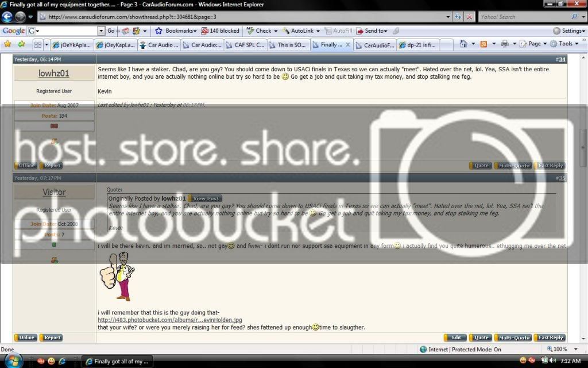Click the Finally got all of my taskbar button

tap(117, 362)
